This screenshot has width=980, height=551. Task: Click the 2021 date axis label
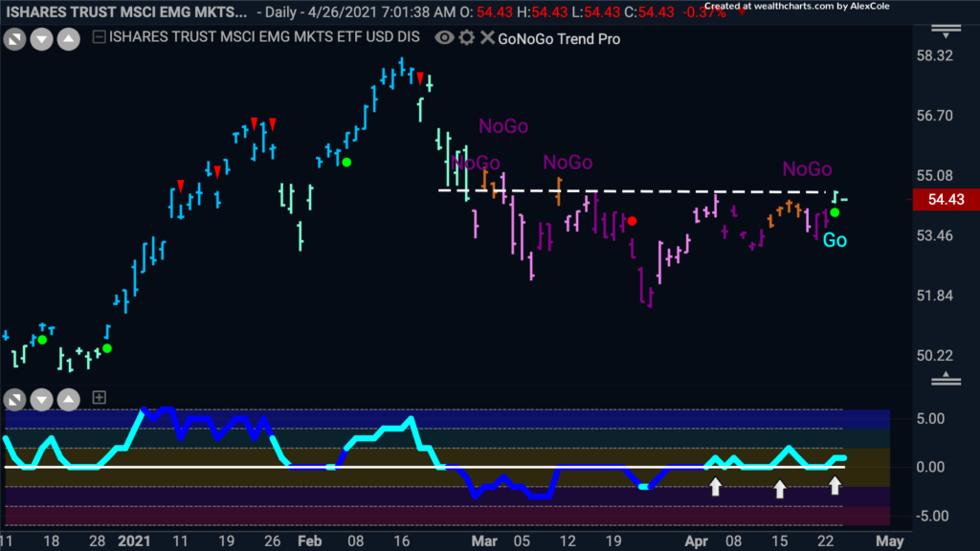coord(134,541)
